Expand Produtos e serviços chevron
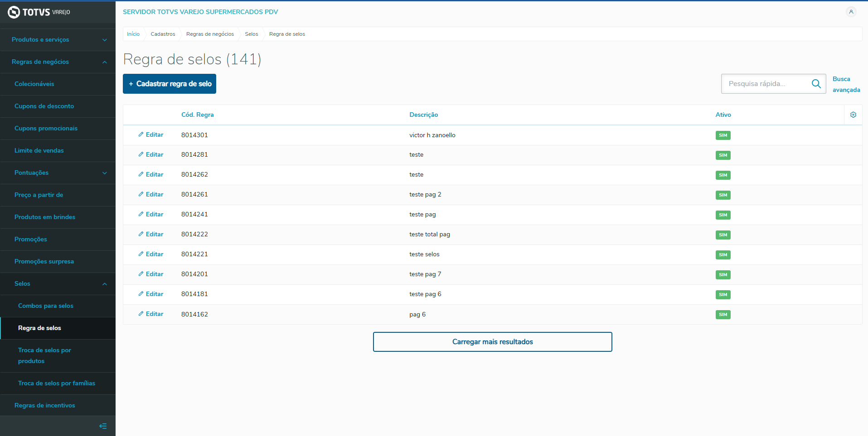 (105, 40)
